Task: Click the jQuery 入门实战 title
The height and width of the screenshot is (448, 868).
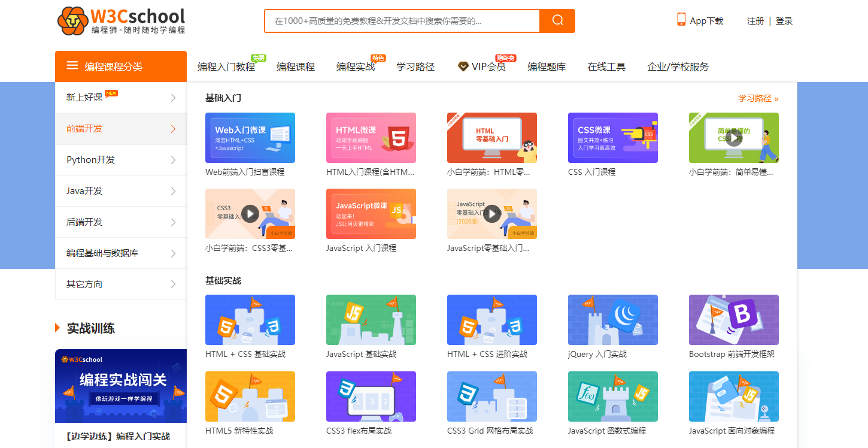Action: [x=597, y=354]
